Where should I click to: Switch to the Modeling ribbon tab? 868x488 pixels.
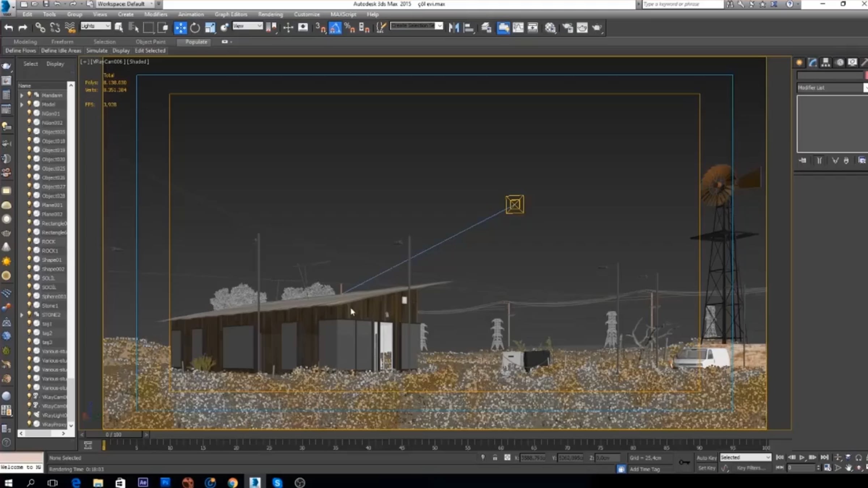25,42
